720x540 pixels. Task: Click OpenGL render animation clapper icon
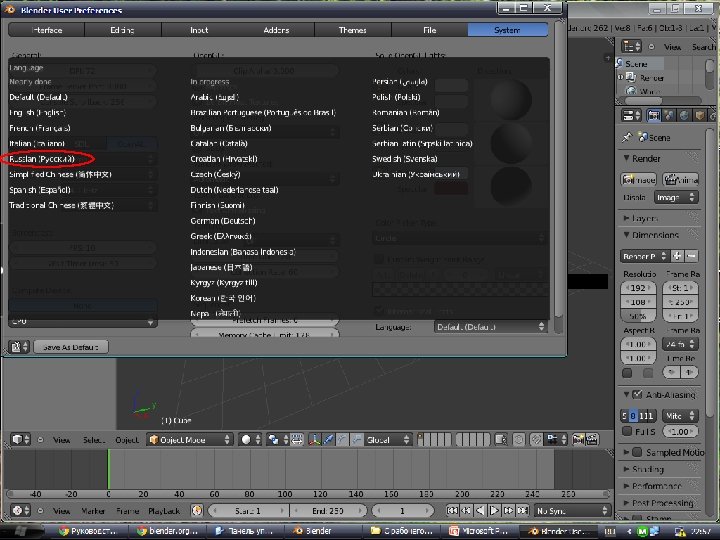pos(592,440)
